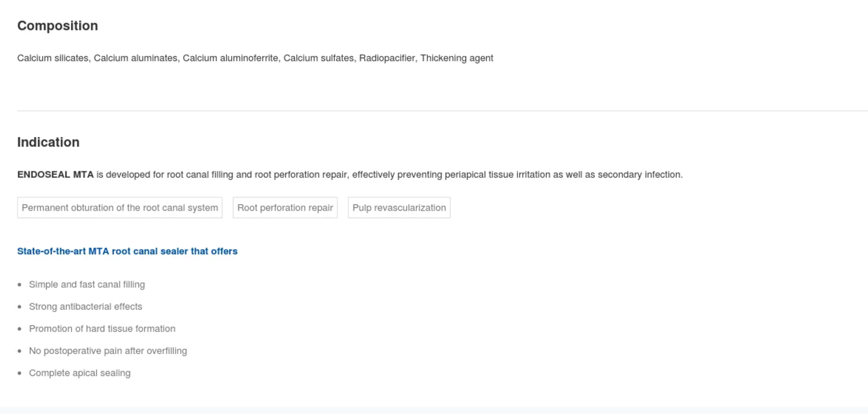Click the 'Simple and fast canal filling' bullet

(87, 285)
